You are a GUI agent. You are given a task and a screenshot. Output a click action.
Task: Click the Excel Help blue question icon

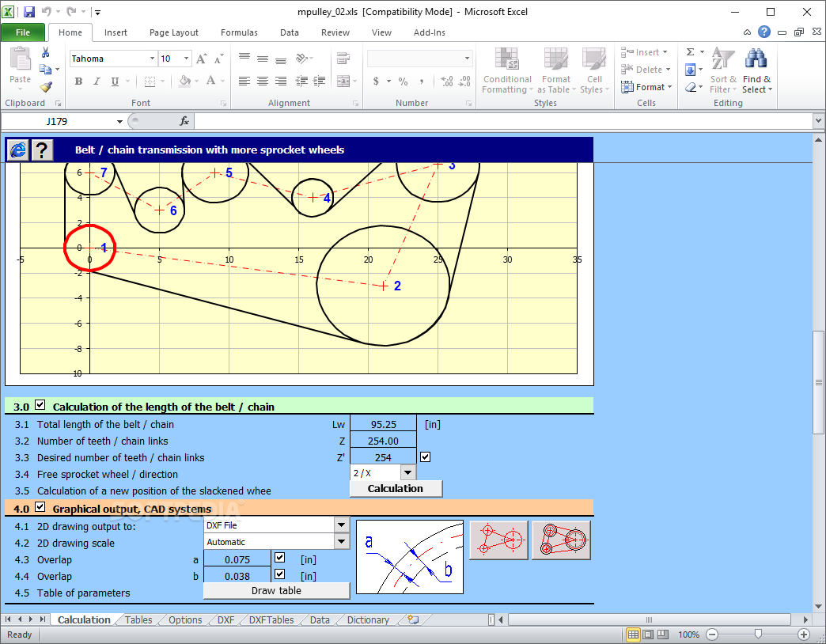click(763, 32)
